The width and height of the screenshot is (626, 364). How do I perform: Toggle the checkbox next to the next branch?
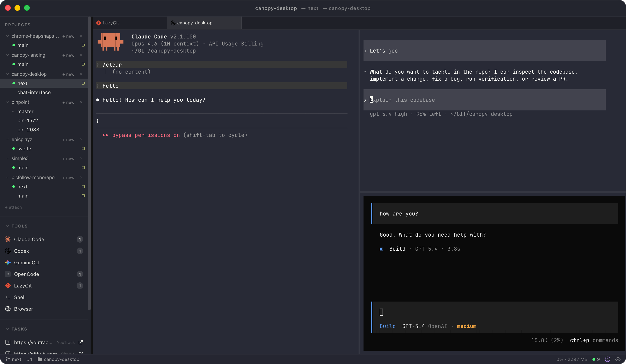[x=83, y=83]
